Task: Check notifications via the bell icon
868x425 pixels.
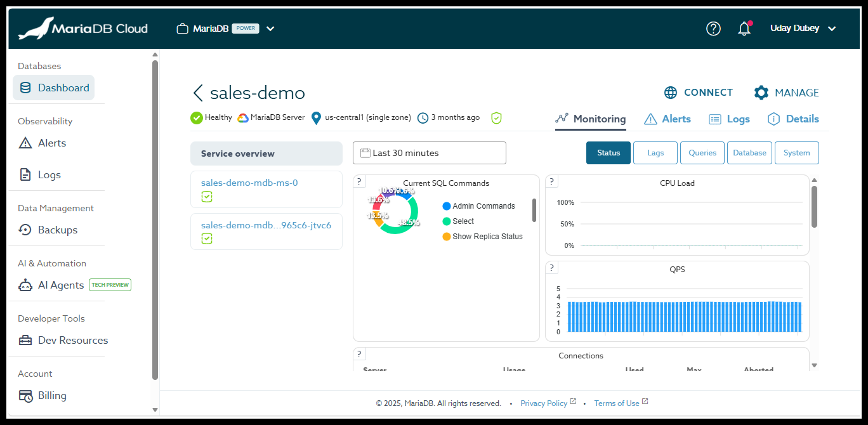Action: [x=744, y=29]
